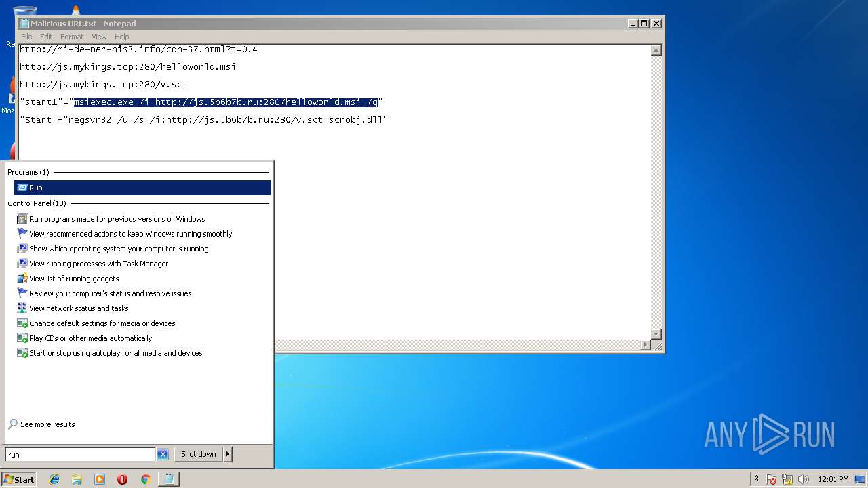Click the mi-de-ner-nis3.info URL line

click(x=138, y=49)
